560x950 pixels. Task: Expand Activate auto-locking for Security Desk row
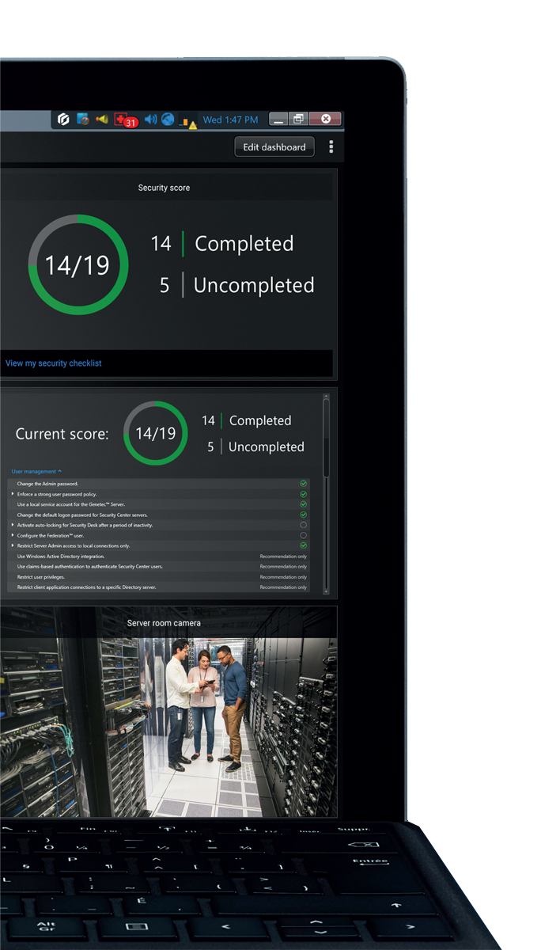[x=13, y=525]
